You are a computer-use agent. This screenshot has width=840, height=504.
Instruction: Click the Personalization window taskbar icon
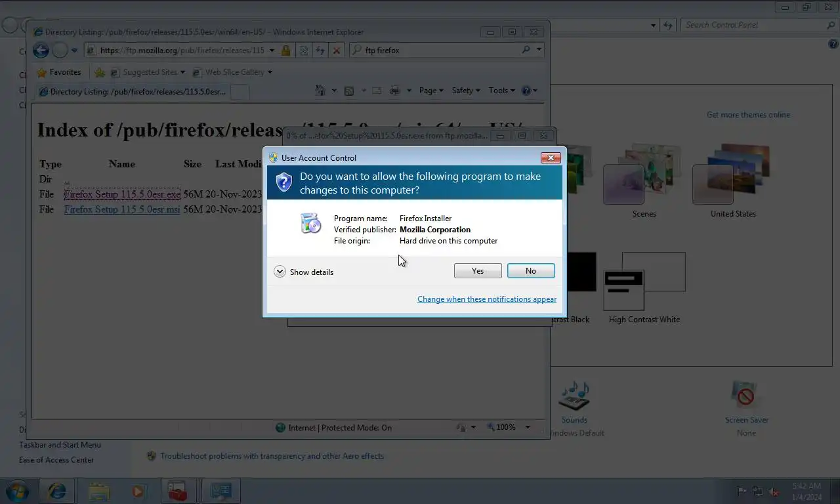coord(220,490)
